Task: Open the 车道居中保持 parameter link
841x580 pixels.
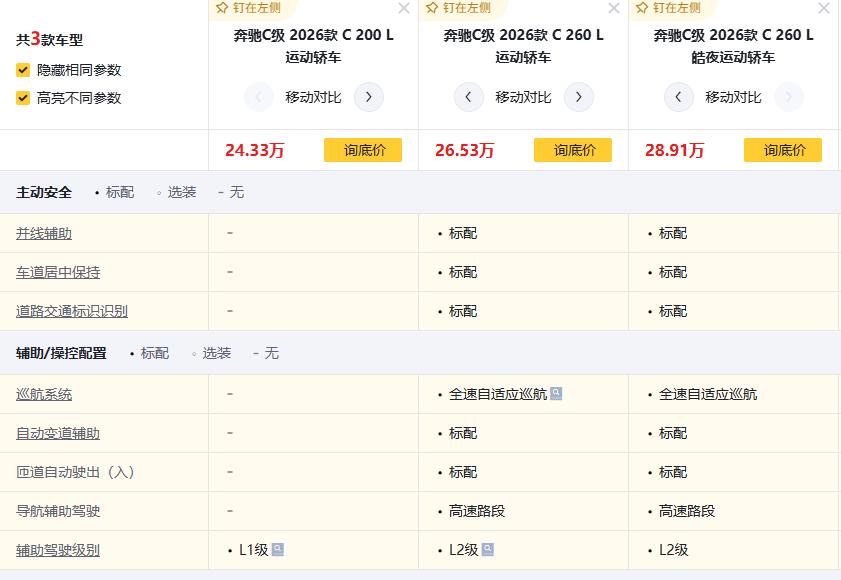Action: pos(58,272)
